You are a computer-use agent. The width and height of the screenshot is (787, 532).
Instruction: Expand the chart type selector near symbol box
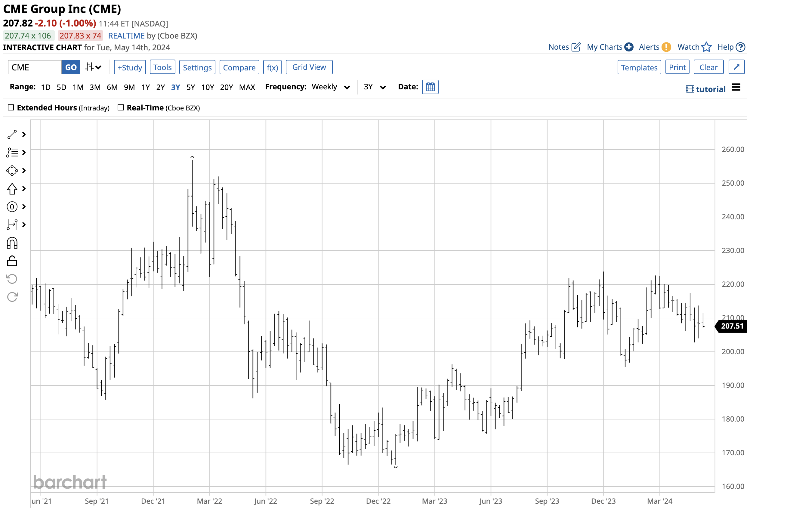pyautogui.click(x=92, y=67)
